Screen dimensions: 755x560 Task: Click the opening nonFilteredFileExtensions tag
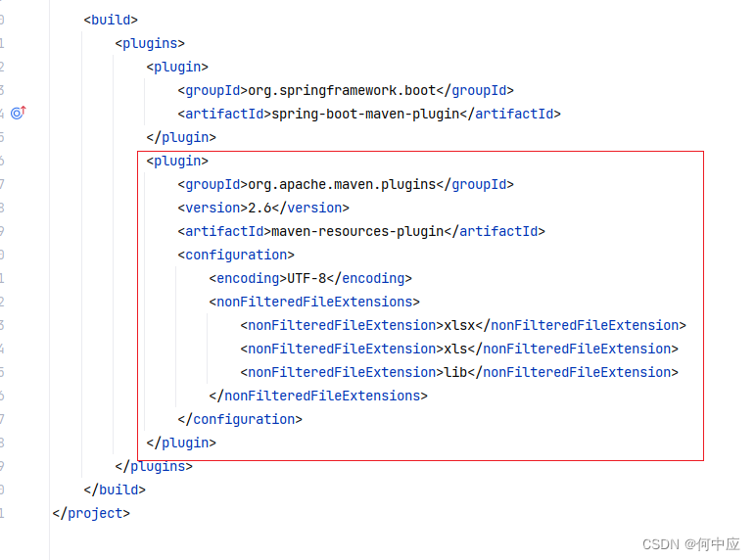point(314,302)
